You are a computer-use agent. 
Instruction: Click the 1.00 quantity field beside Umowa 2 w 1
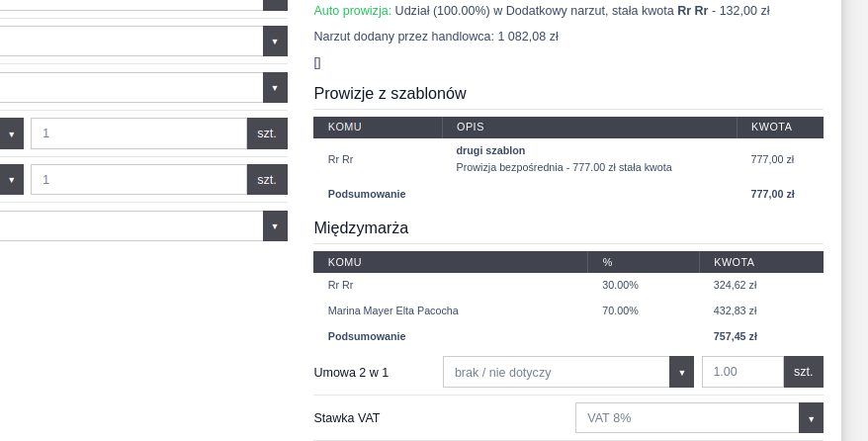pos(741,372)
